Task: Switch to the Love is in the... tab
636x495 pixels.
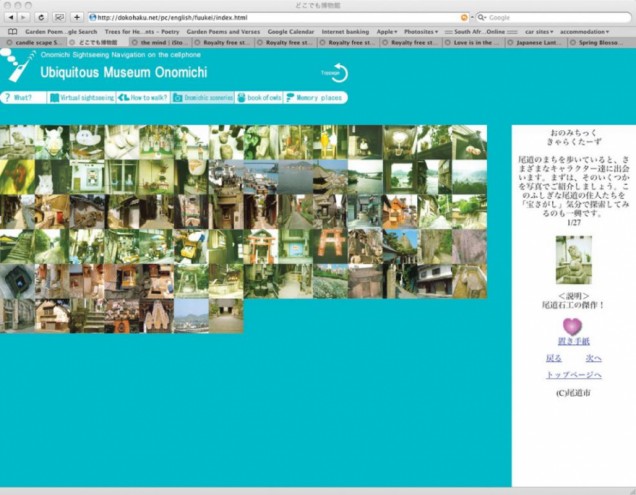Action: pos(474,42)
